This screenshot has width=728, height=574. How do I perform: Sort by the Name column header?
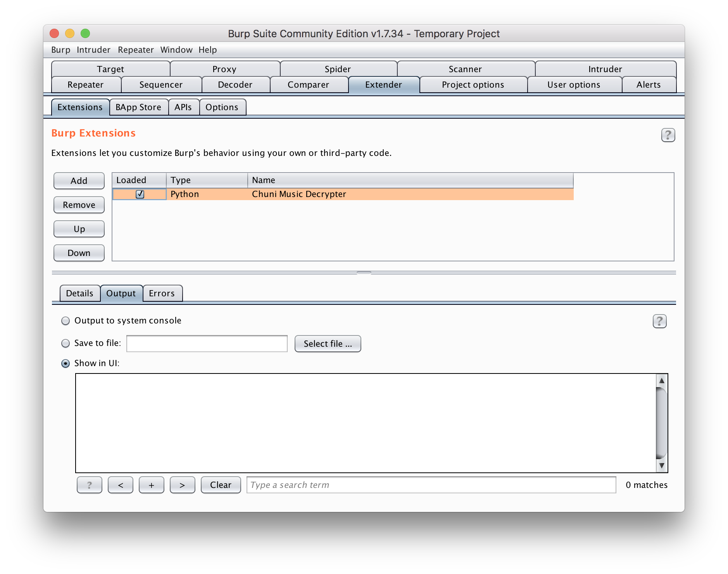pos(411,180)
